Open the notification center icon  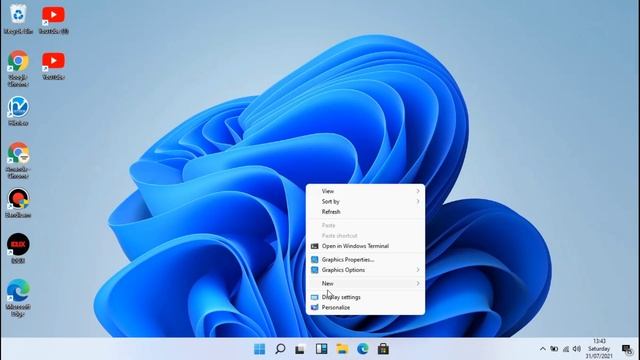point(627,349)
